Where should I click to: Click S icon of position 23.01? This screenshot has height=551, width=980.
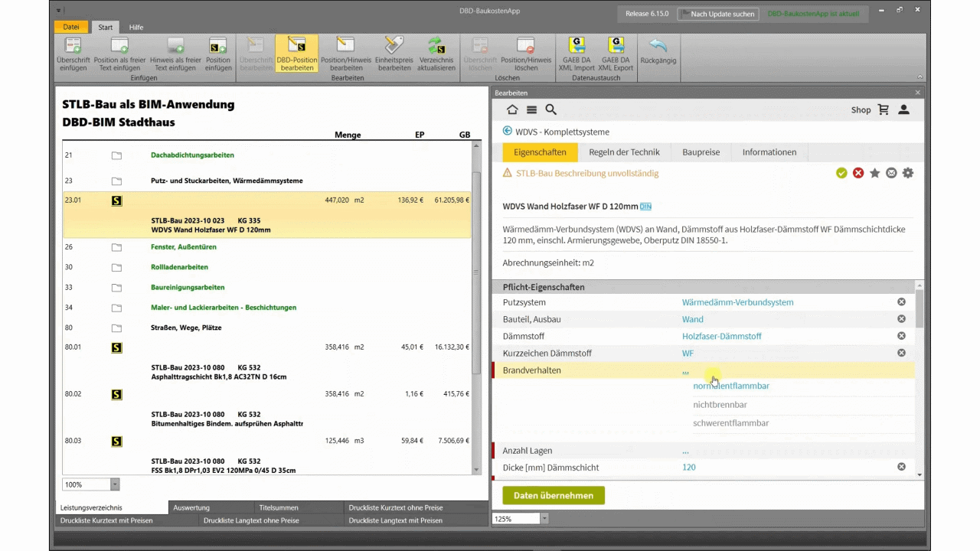tap(116, 201)
